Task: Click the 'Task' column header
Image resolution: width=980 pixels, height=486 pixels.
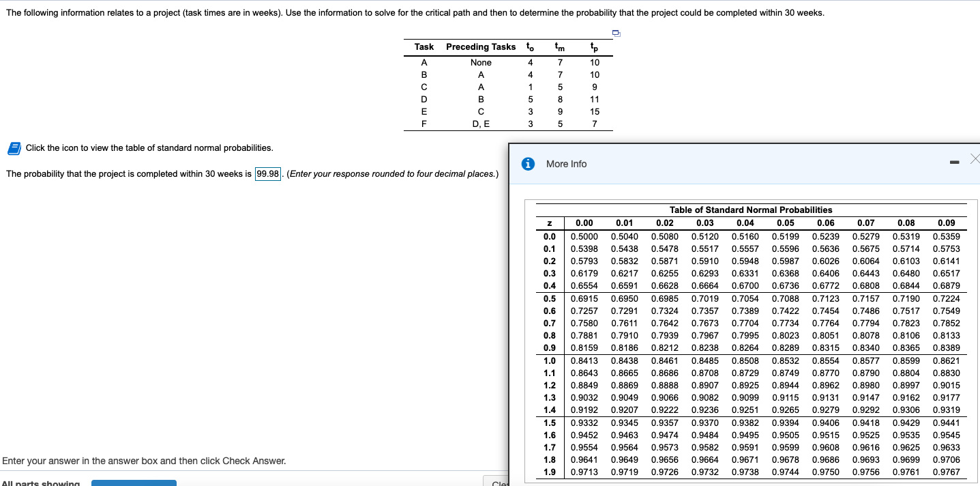Action: pos(424,46)
